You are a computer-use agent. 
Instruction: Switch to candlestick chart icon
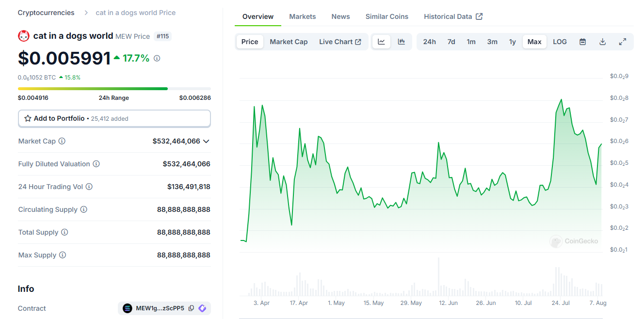click(401, 42)
